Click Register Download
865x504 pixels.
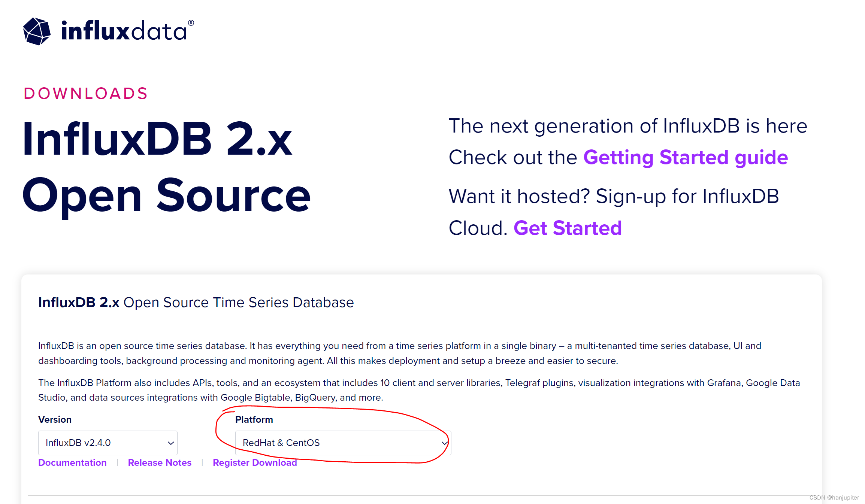255,462
